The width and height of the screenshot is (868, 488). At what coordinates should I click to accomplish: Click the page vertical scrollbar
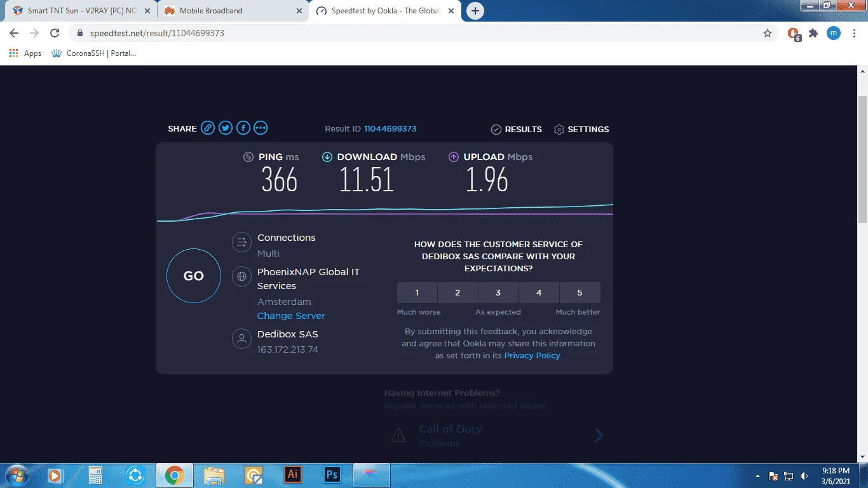(862, 159)
